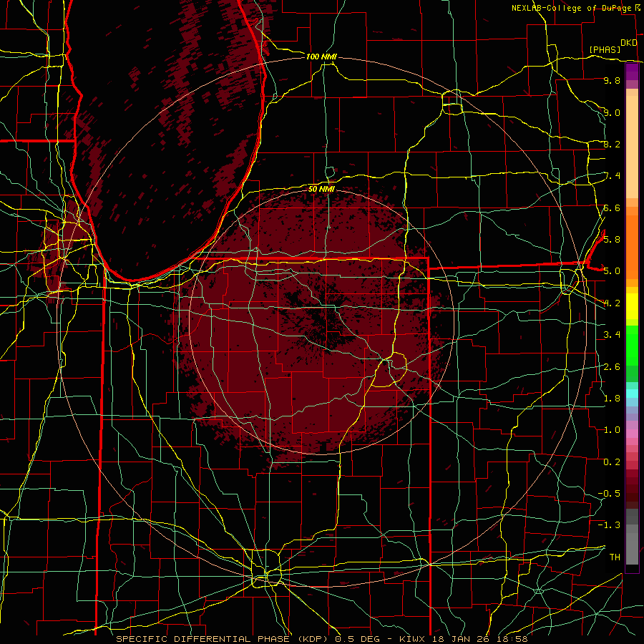Click the NEXLAB-College of DuPage credit text

572,8
